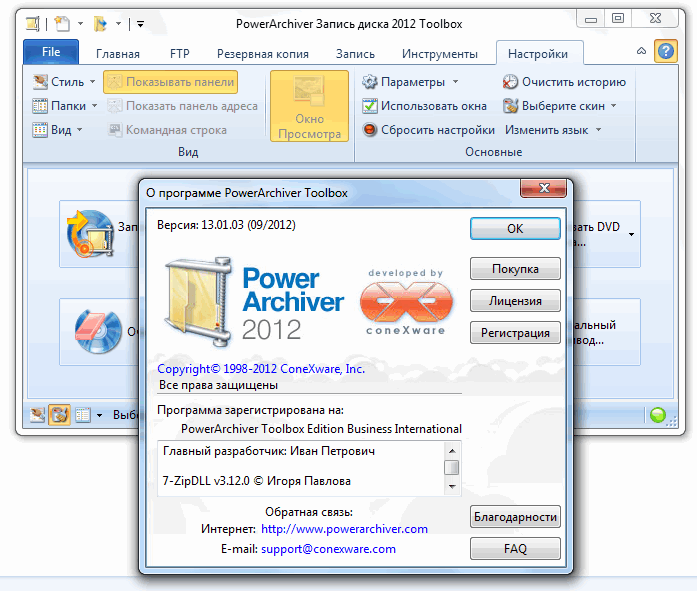Click the credits scrollbar up arrow

(x=452, y=451)
